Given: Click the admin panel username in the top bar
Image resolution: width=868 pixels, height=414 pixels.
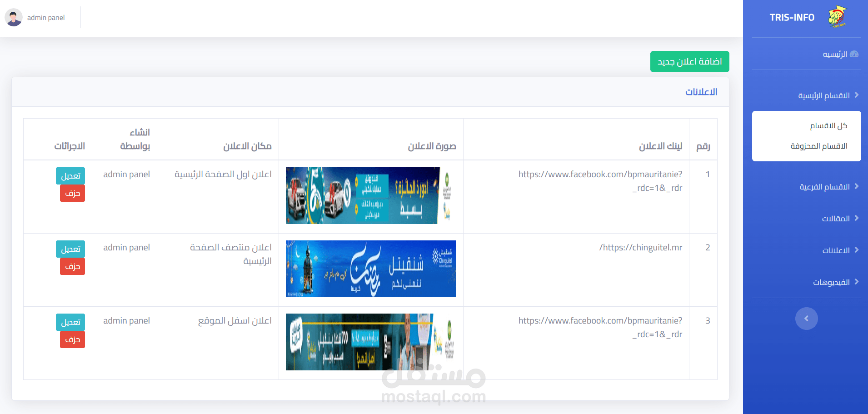Looking at the screenshot, I should point(46,17).
